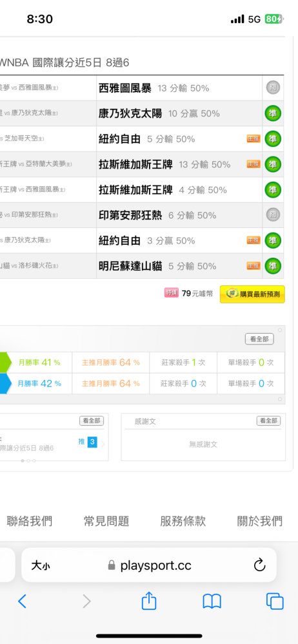This screenshot has height=644, width=298.
Task: Open the 常見問題 footer link
Action: [x=106, y=521]
